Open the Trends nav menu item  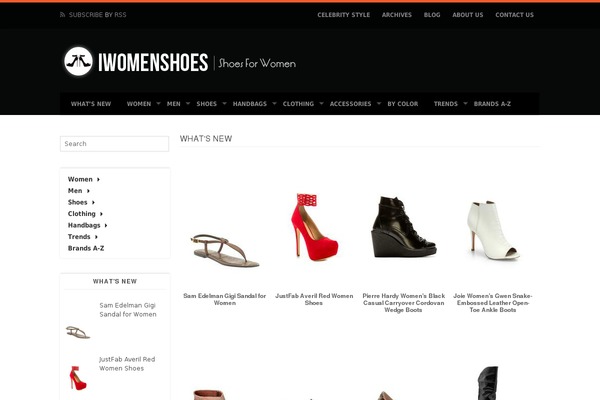[445, 104]
